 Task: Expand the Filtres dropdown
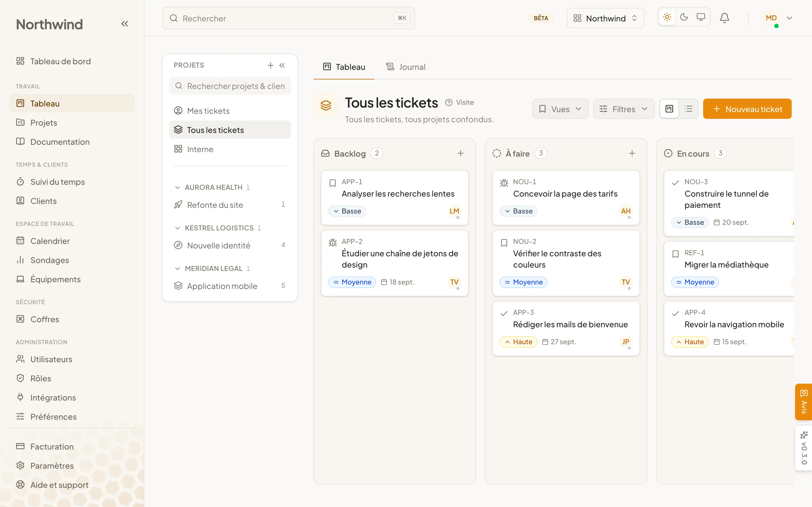pyautogui.click(x=623, y=109)
